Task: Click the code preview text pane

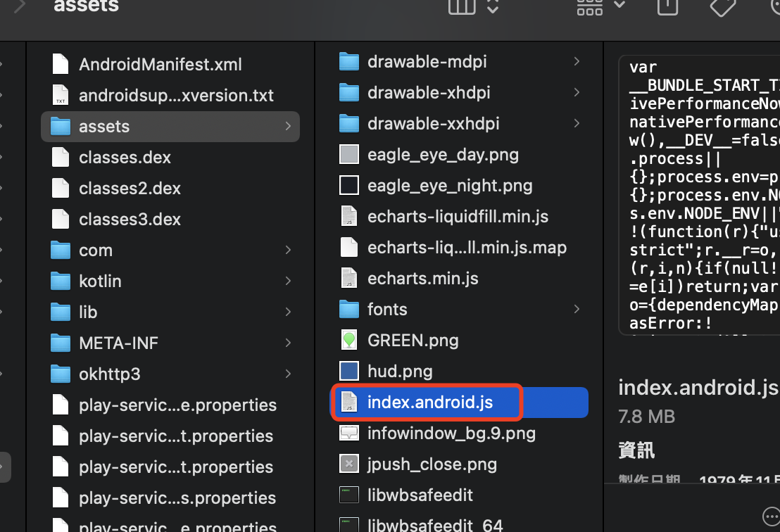Action: tap(700, 195)
